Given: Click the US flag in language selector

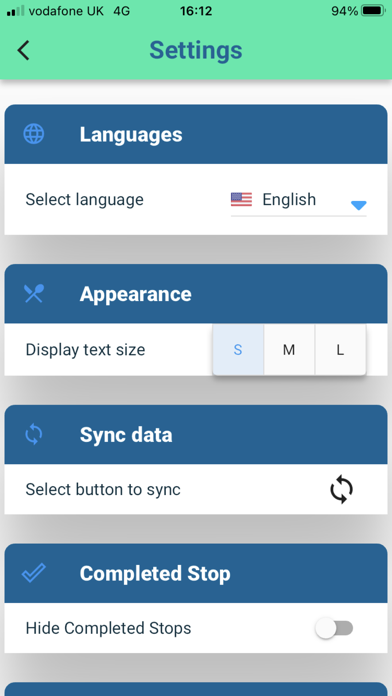Looking at the screenshot, I should coord(241,199).
